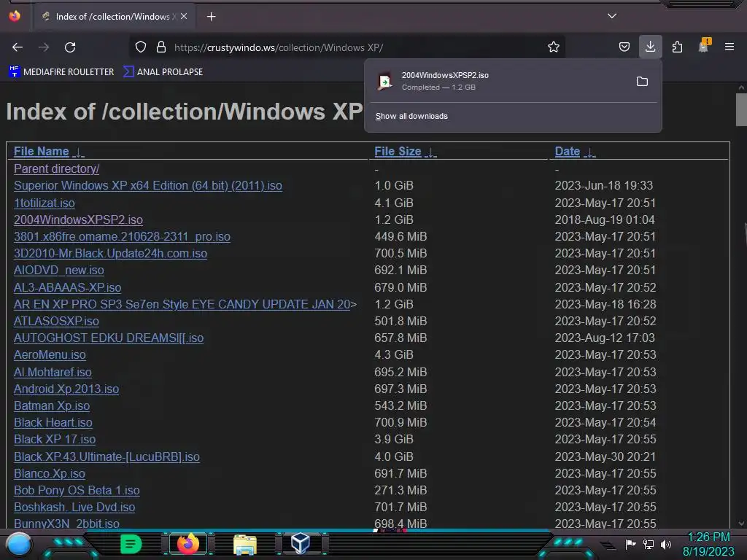Download Bob Pony OS Beta 1.iso
This screenshot has height=560, width=747.
point(77,491)
